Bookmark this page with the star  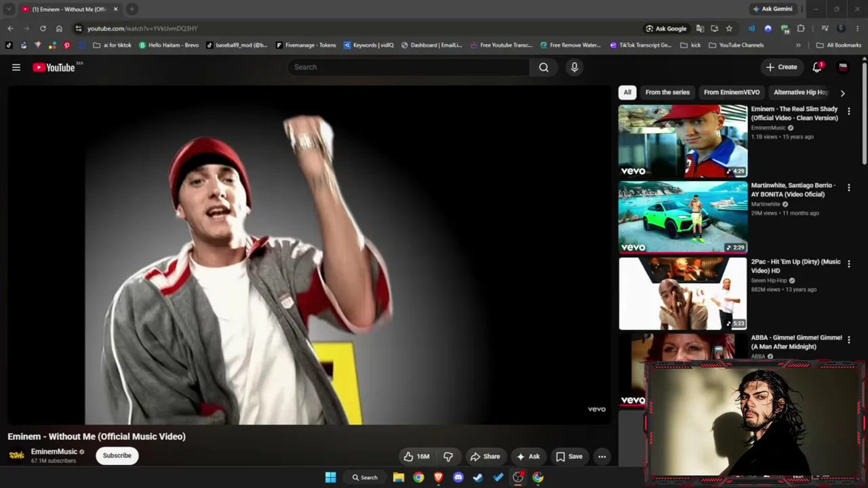(729, 28)
